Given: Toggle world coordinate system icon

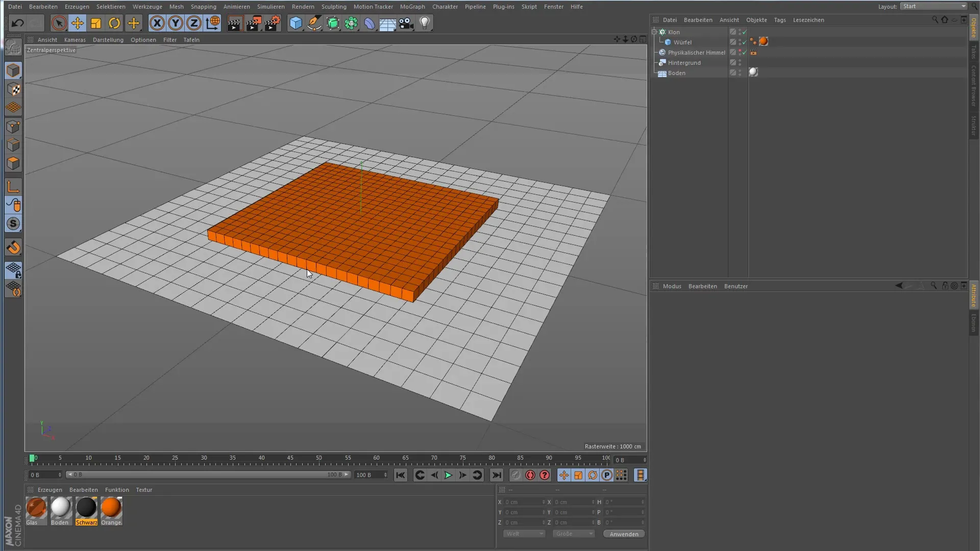Looking at the screenshot, I should point(213,23).
